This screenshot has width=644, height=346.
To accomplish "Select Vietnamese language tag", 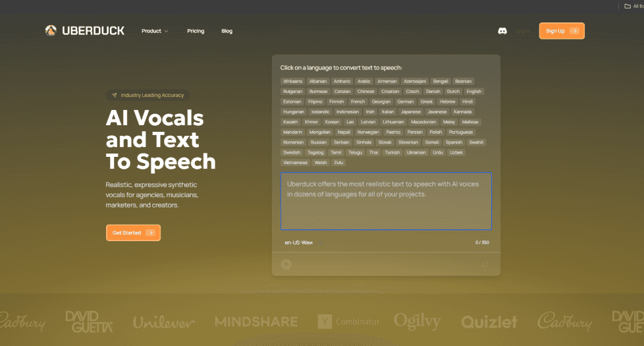I will pos(295,163).
